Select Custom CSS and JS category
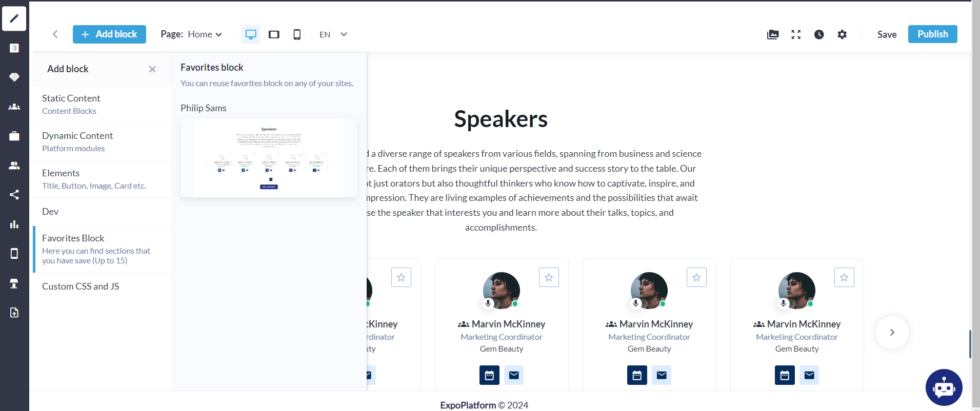Screen dimensions: 980x411 102,286
